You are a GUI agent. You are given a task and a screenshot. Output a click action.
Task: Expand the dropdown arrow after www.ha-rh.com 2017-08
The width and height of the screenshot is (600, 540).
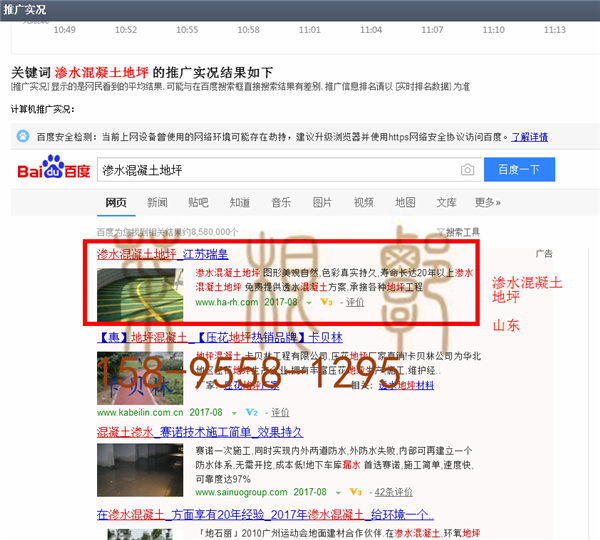tap(309, 303)
